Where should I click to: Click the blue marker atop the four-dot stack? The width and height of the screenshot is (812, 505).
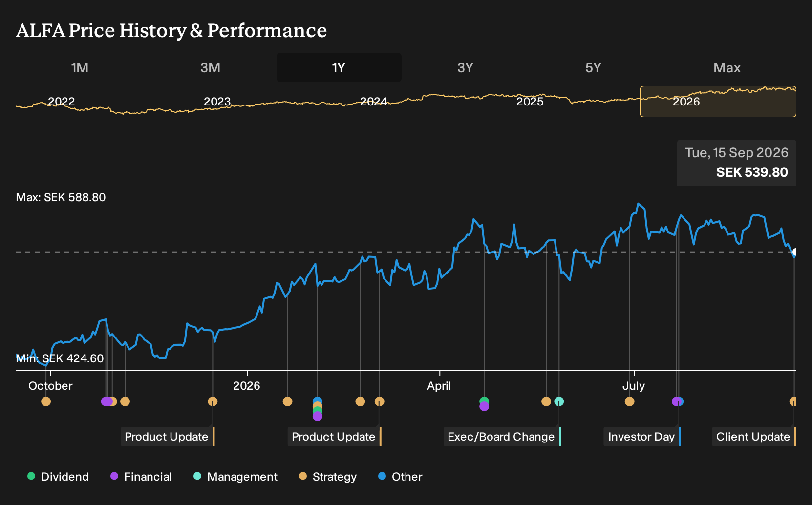point(318,401)
